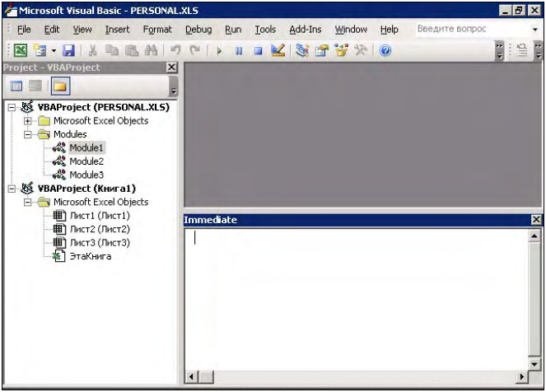Open the Format menu
The image size is (546, 392).
(x=157, y=30)
